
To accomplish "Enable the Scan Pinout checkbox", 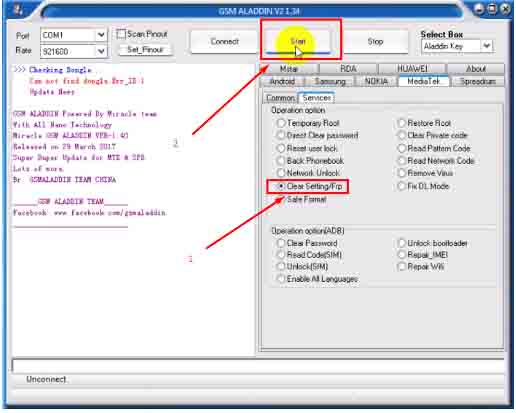I will (x=121, y=34).
